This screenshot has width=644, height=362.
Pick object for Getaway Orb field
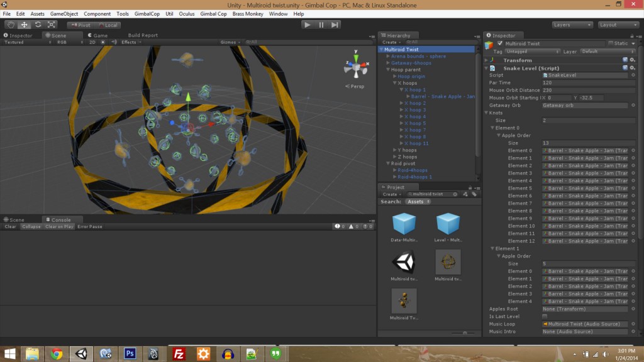pos(633,106)
